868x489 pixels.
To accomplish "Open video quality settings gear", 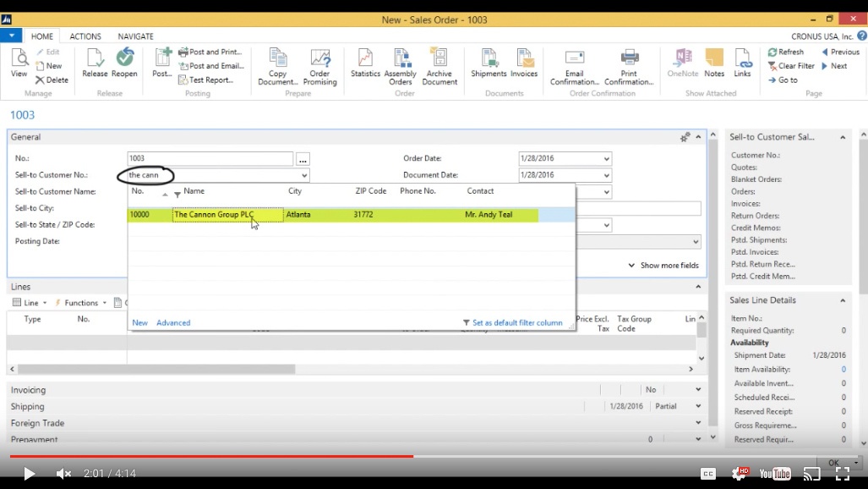I will point(740,473).
